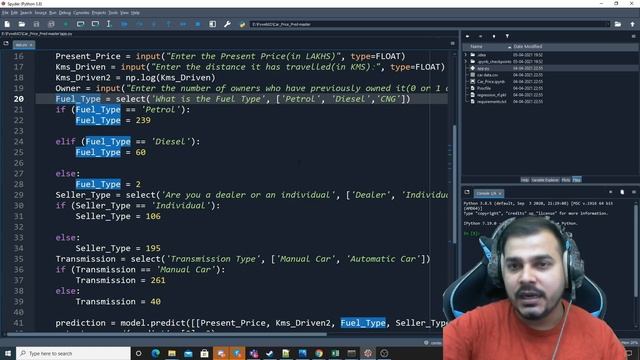
Task: Expand the .ipynb_checkpoints folder
Action: 466,62
